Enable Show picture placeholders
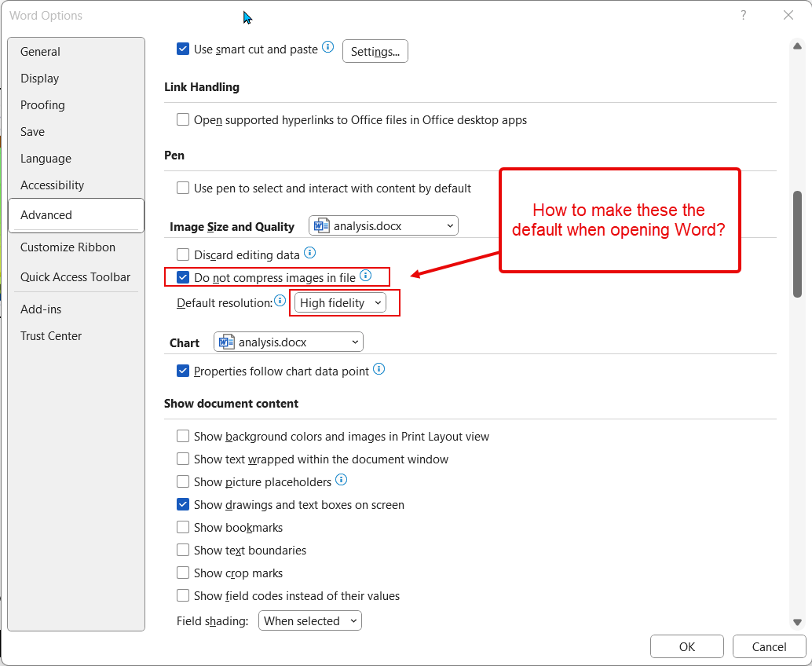 point(183,481)
